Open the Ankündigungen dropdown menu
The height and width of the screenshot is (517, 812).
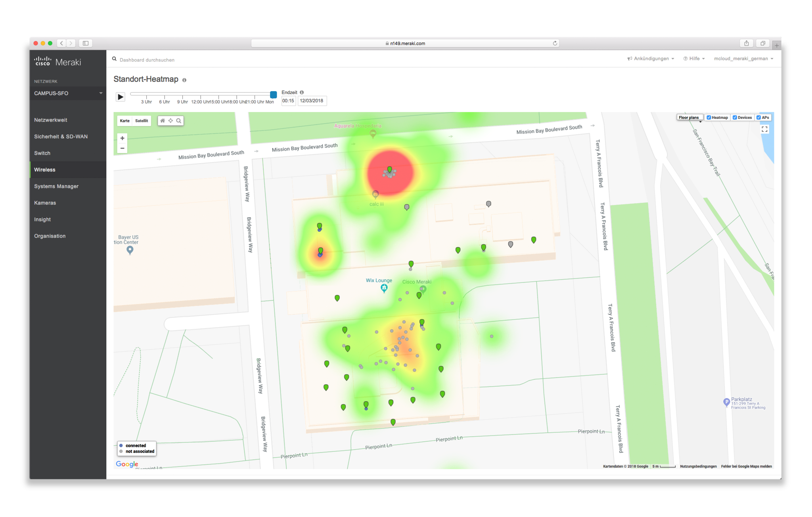point(651,59)
